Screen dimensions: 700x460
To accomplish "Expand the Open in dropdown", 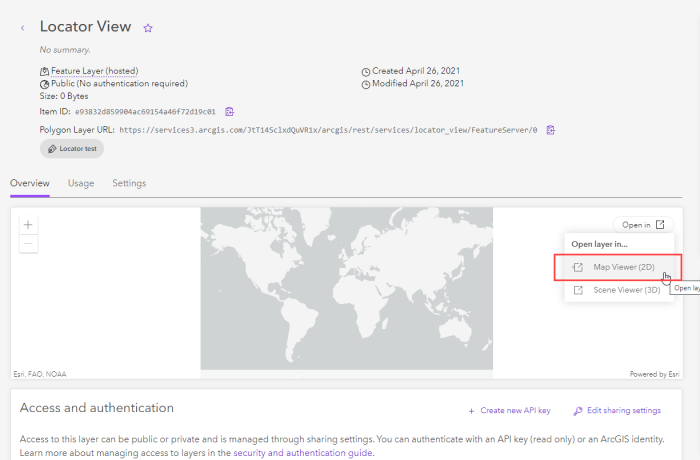I will pos(642,225).
